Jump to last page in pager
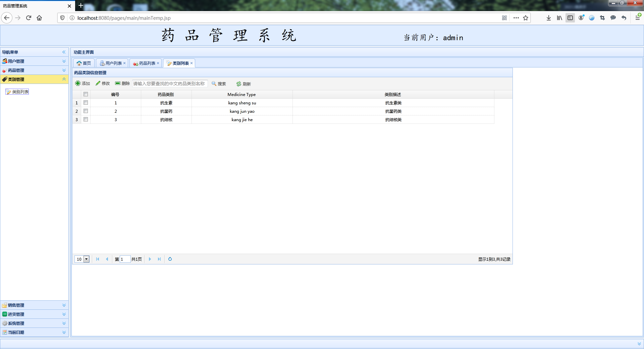The width and height of the screenshot is (644, 349). 159,259
